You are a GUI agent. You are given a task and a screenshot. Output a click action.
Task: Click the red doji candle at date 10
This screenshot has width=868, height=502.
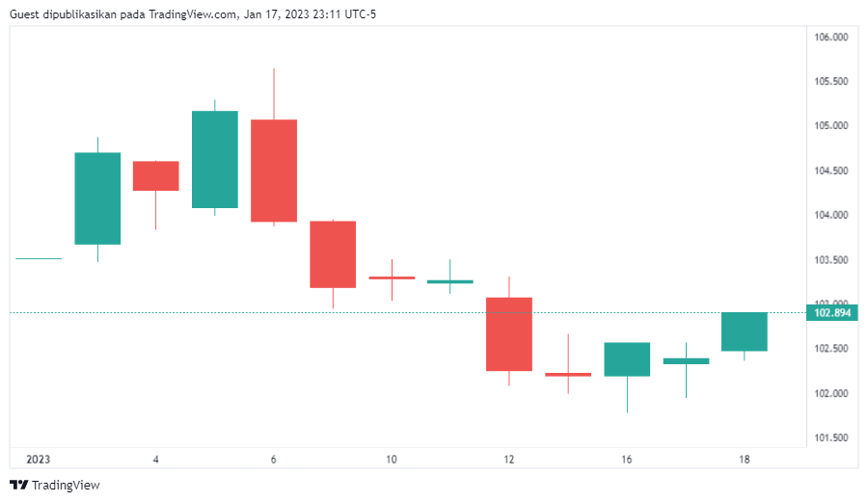392,277
